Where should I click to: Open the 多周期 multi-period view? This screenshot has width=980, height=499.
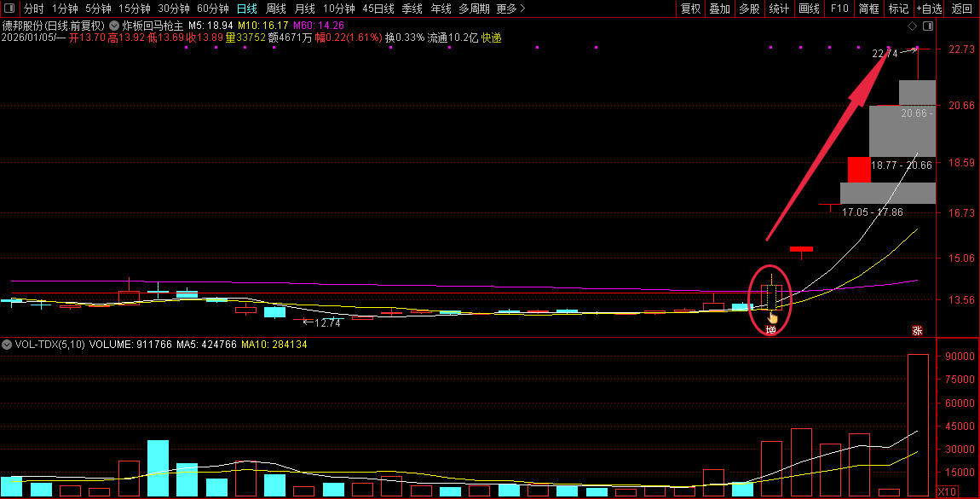(x=474, y=9)
